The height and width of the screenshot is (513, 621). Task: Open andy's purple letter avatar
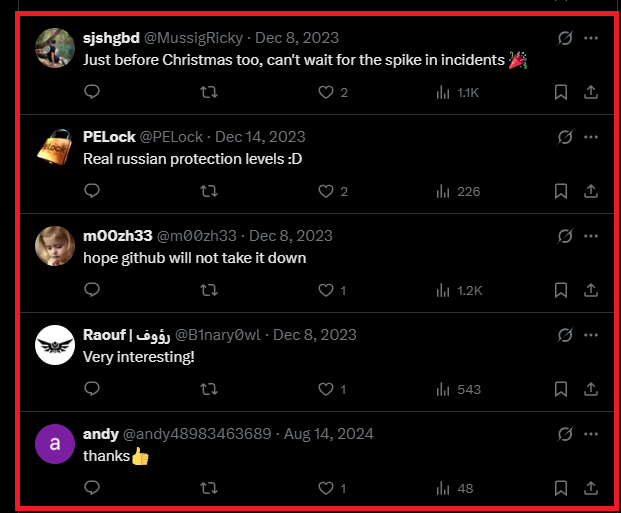pos(55,444)
